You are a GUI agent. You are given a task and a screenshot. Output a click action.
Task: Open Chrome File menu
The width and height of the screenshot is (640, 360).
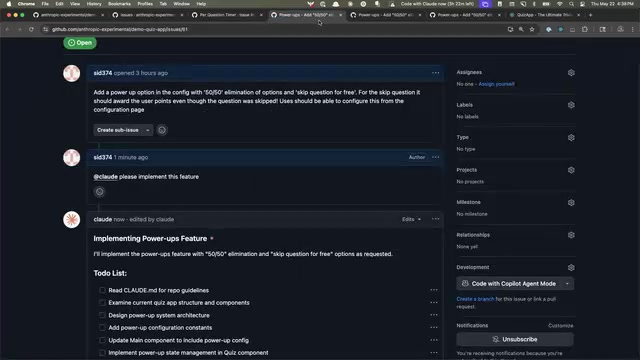[x=45, y=4]
